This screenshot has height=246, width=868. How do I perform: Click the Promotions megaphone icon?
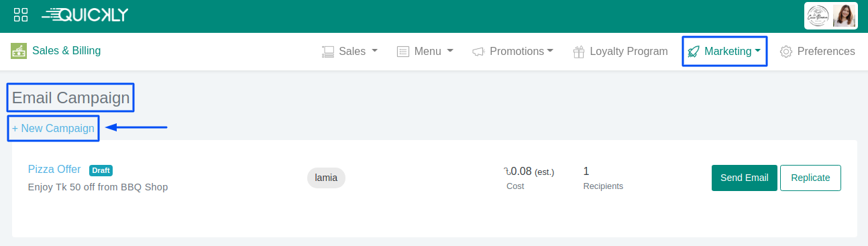478,52
